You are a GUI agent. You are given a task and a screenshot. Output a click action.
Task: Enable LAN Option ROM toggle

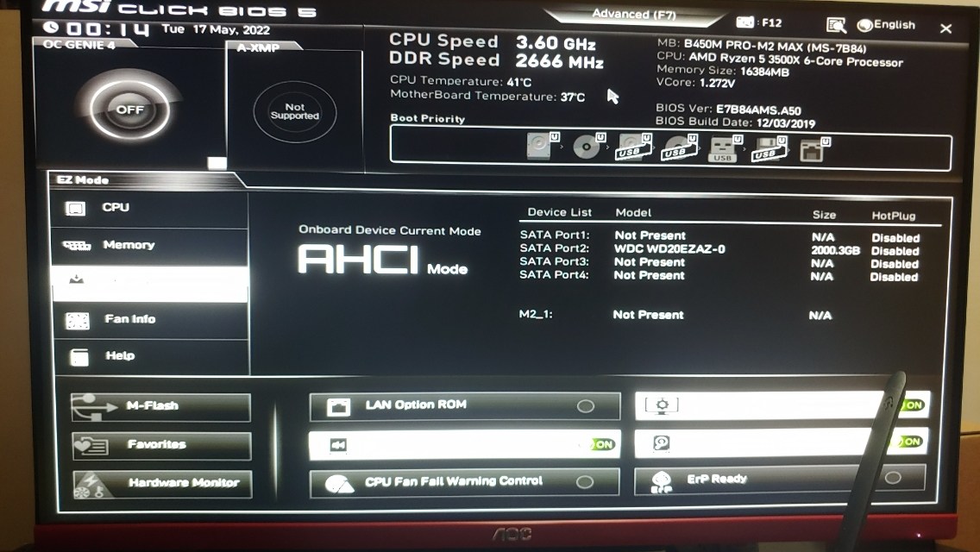click(x=585, y=405)
